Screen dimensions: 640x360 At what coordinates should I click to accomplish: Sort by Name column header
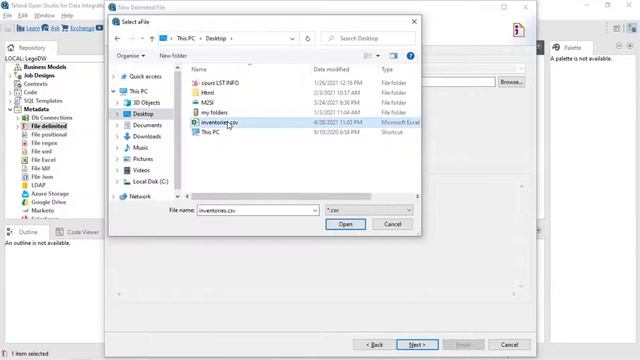coord(199,69)
